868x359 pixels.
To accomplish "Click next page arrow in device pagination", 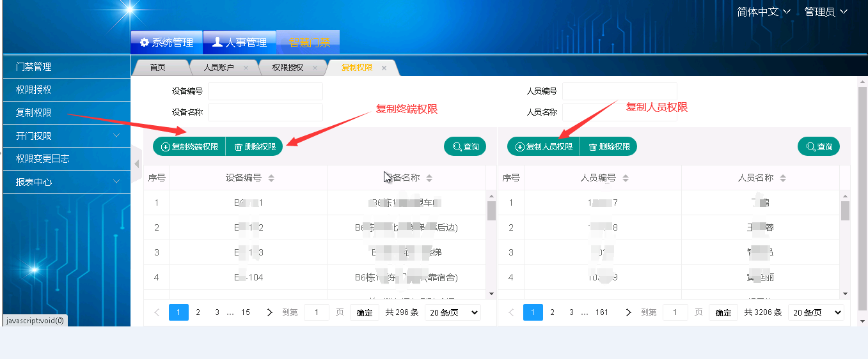I will (x=269, y=312).
